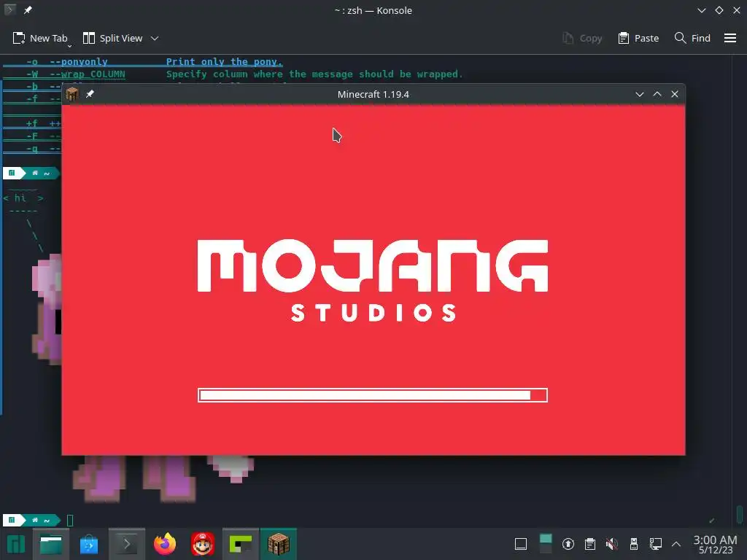Open the clipboard tray icon

pyautogui.click(x=589, y=544)
